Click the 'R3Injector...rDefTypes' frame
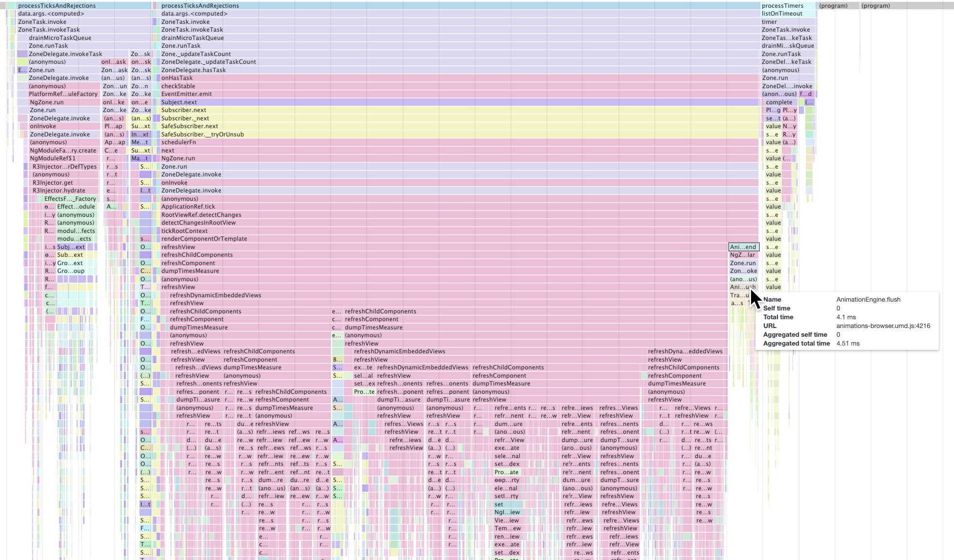This screenshot has width=954, height=560. [x=65, y=167]
